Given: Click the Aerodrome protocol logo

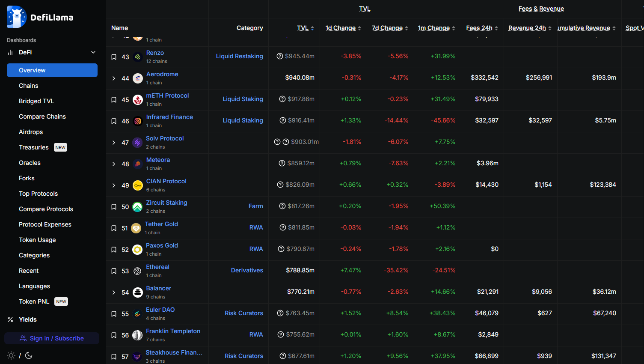Looking at the screenshot, I should 138,78.
